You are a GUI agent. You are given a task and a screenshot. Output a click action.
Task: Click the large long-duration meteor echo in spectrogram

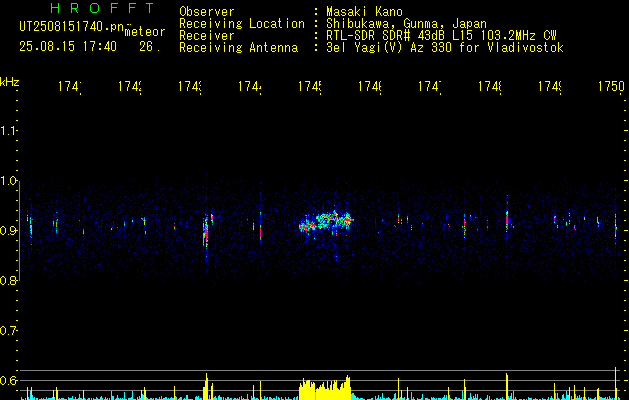click(x=326, y=223)
